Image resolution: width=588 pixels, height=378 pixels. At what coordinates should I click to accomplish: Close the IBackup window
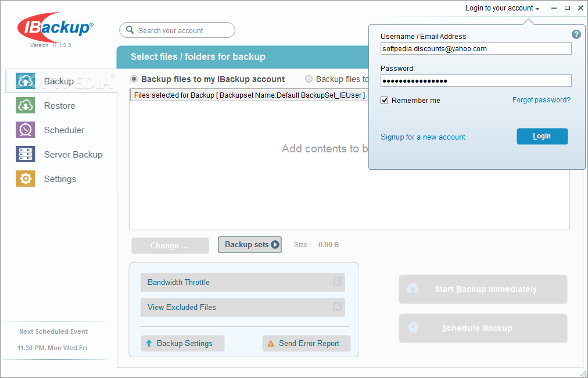point(580,8)
